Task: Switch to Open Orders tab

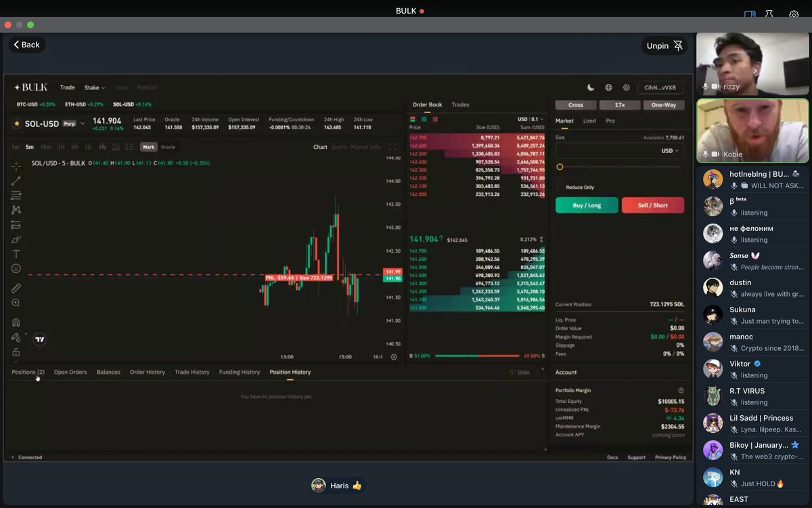Action: [70, 372]
